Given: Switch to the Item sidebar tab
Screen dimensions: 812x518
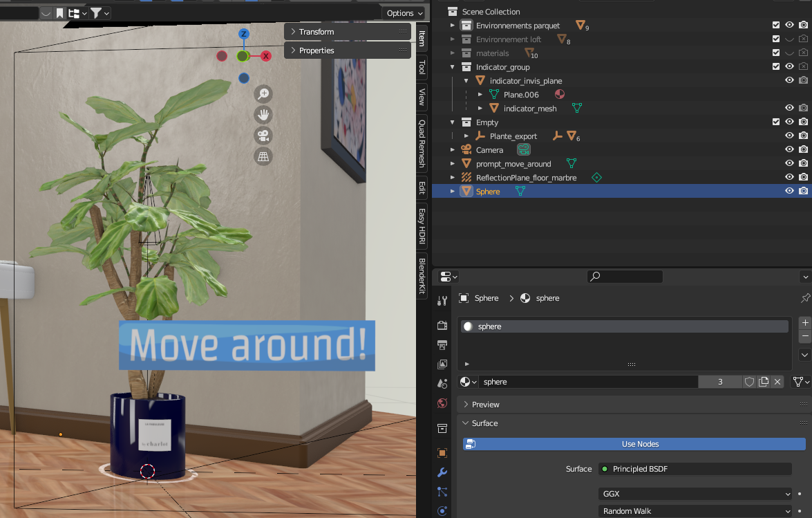Looking at the screenshot, I should [422, 38].
